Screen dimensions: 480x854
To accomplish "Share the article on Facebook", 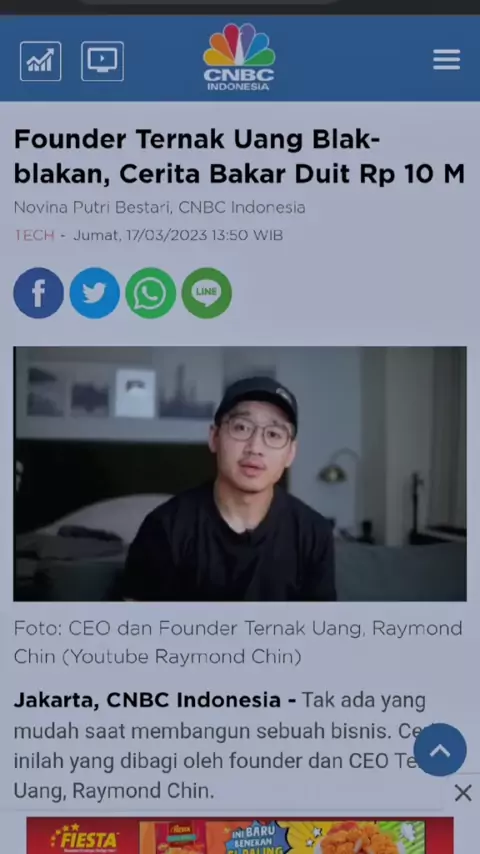I will (x=39, y=293).
